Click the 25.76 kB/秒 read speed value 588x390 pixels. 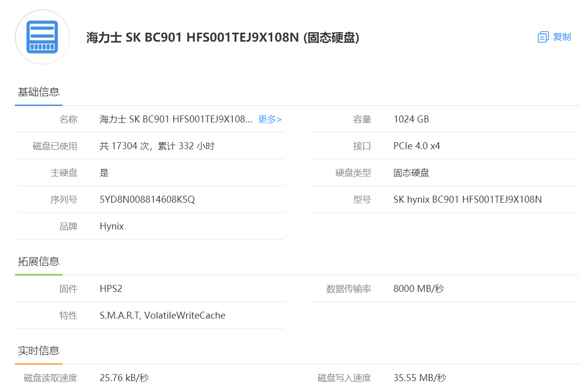(x=124, y=378)
